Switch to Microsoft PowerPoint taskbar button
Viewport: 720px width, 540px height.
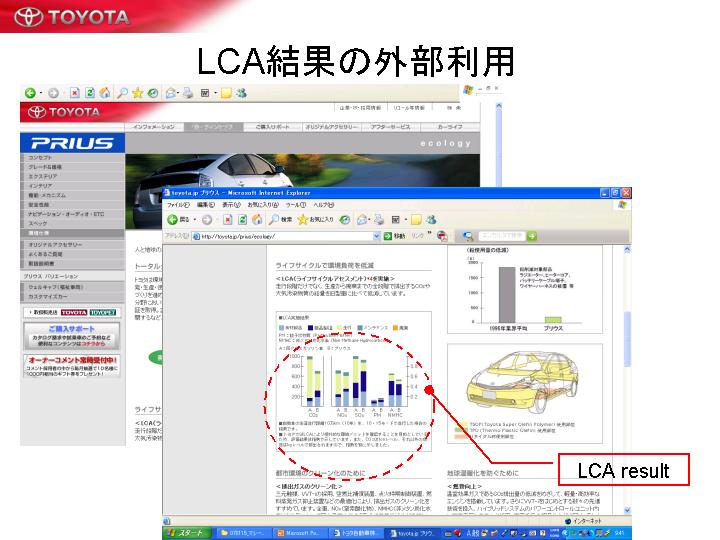tap(302, 533)
